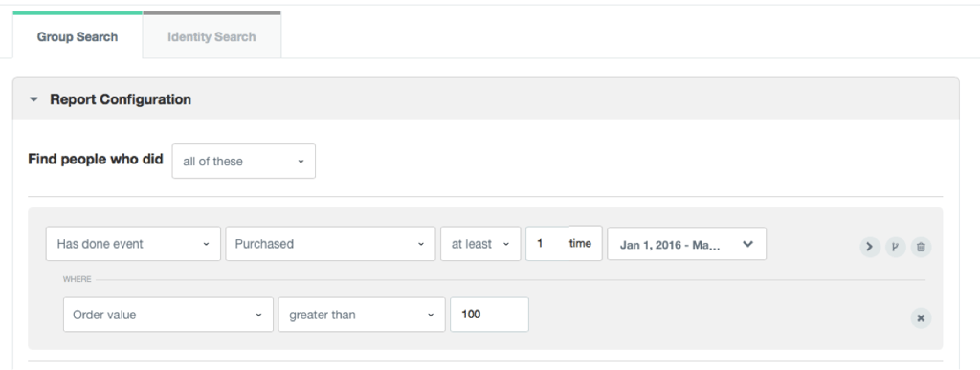Open the "all of these" dropdown
This screenshot has width=980, height=370.
(x=244, y=161)
